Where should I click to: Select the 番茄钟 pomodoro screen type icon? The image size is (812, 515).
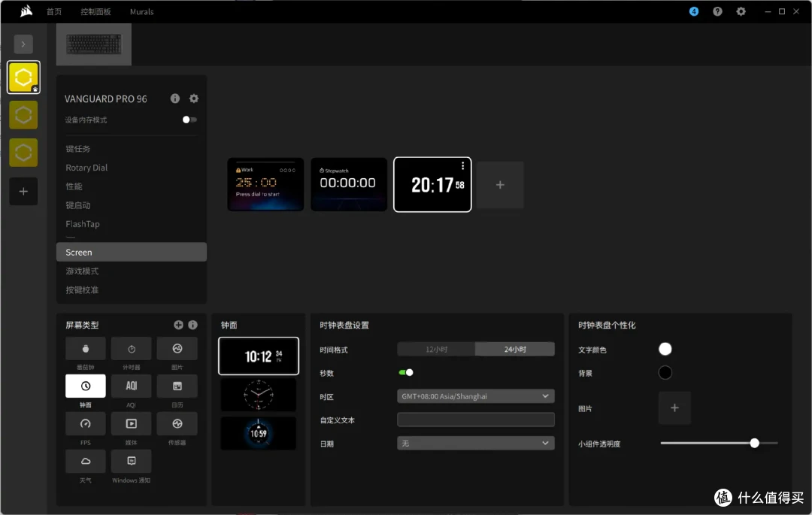tap(86, 348)
